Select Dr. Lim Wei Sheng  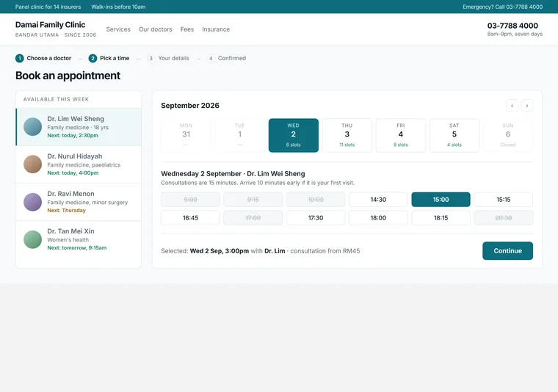coord(79,127)
